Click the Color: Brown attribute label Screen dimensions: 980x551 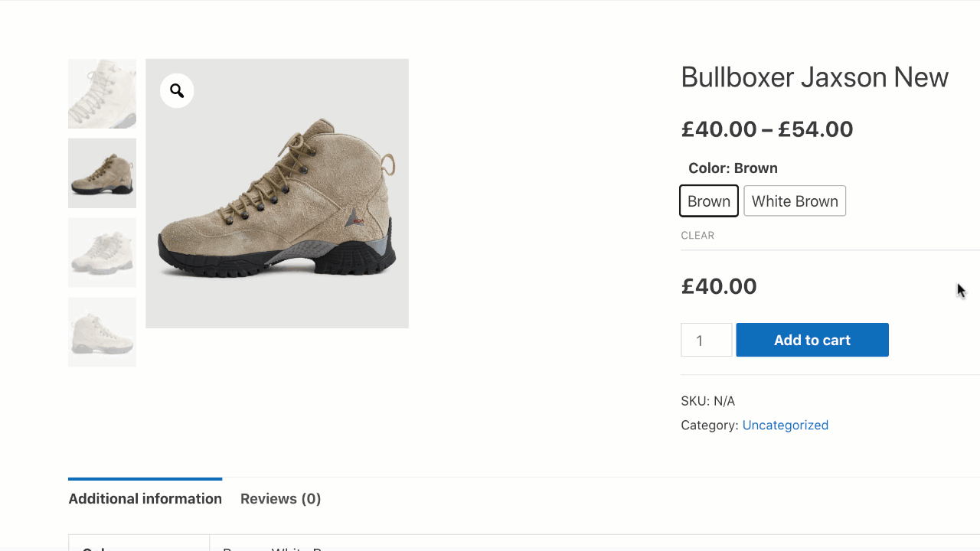pos(733,168)
